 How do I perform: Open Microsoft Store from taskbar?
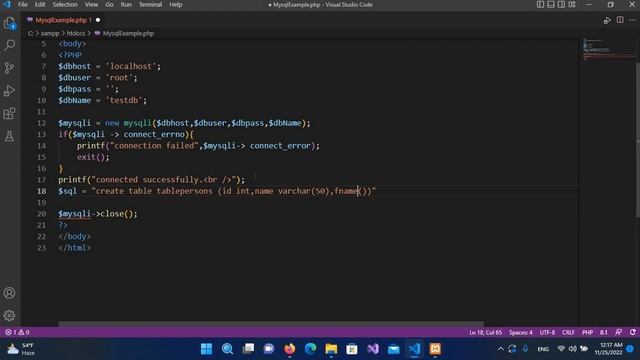(x=352, y=349)
